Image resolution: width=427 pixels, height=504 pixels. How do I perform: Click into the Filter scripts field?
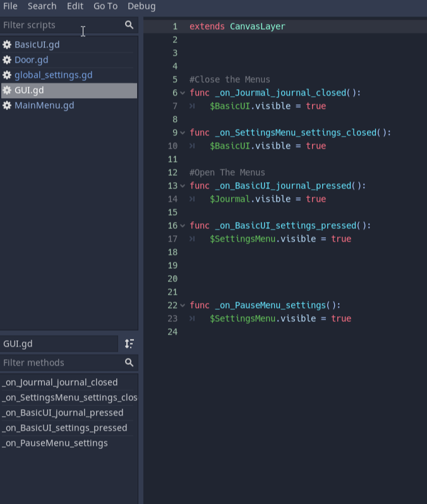[60, 25]
